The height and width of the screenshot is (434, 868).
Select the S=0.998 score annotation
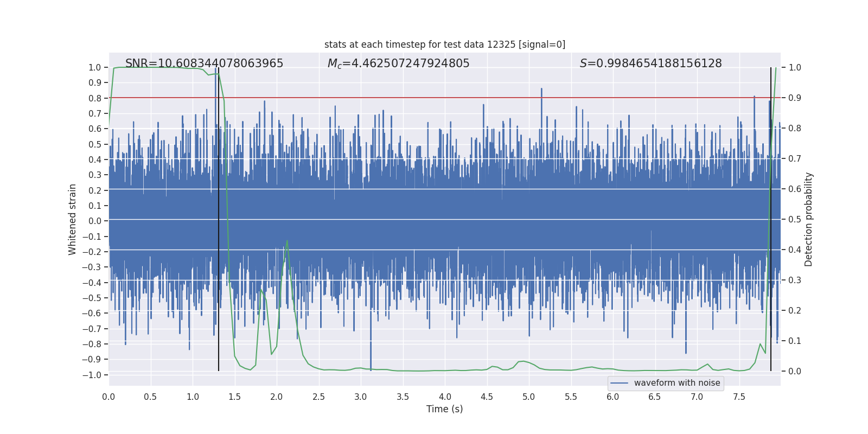tap(651, 63)
